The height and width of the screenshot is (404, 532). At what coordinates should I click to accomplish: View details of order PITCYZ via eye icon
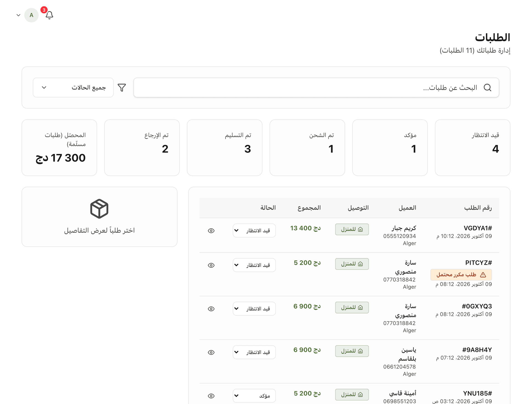[211, 265]
